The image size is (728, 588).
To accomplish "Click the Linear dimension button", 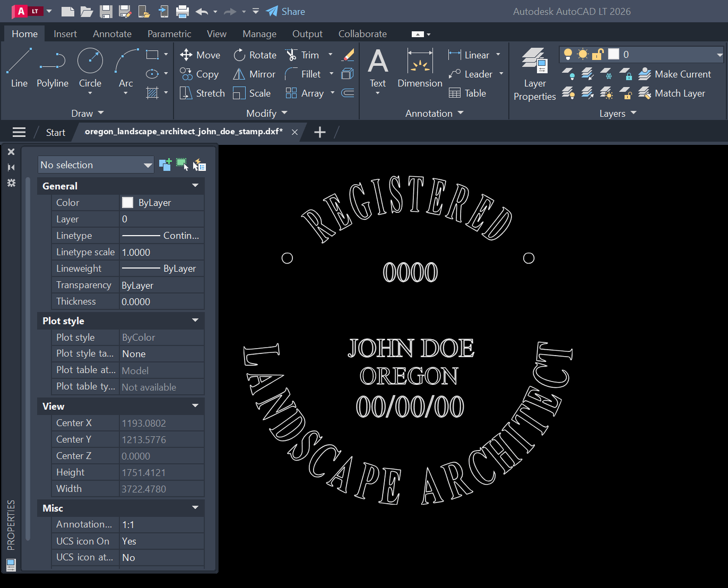I will [469, 55].
